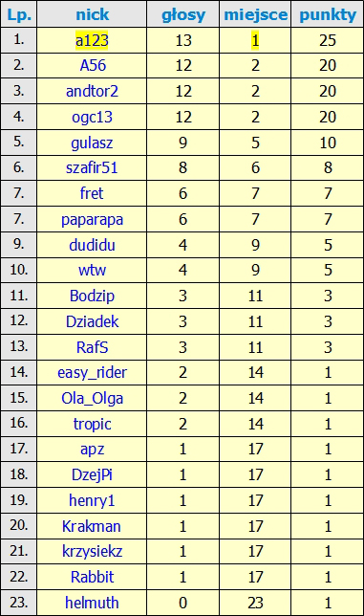364x616 pixels.
Task: Select the ogc13 nick link
Action: pyautogui.click(x=92, y=117)
